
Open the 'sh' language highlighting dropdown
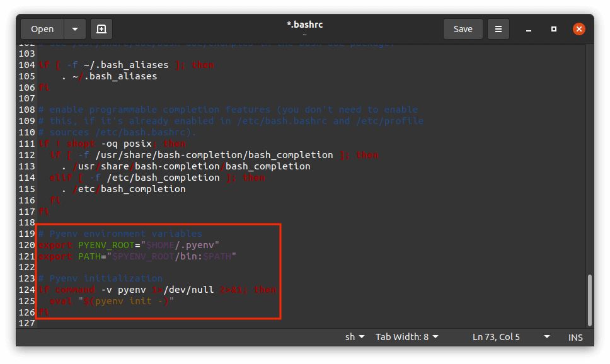[354, 337]
